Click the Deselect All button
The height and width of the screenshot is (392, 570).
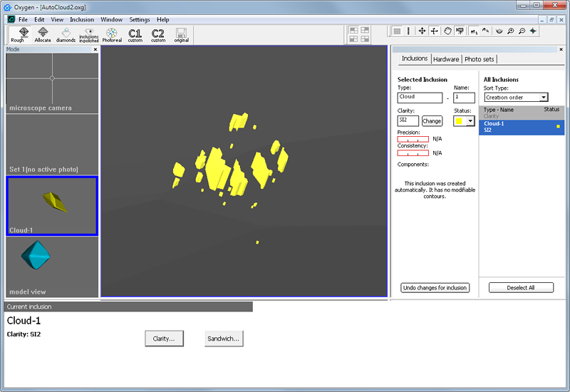[521, 288]
